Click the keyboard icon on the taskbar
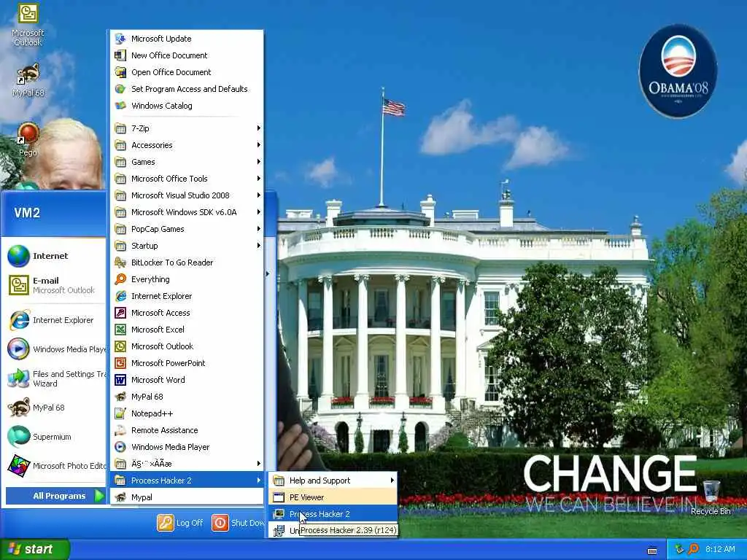747x560 pixels. 652,551
